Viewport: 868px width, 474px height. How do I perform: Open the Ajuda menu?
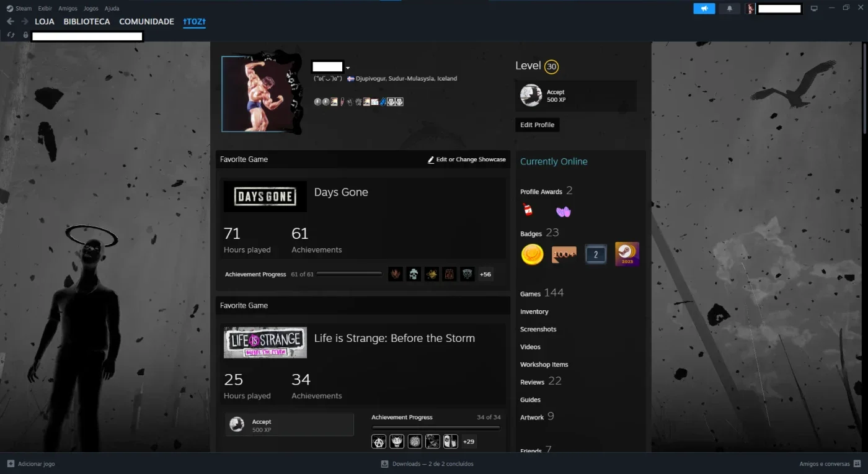click(112, 9)
